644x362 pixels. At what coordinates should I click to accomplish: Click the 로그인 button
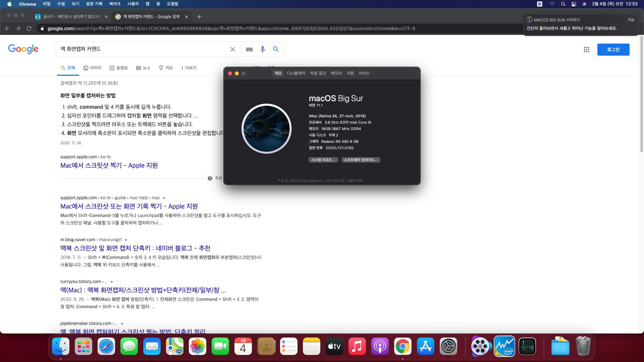click(x=613, y=50)
